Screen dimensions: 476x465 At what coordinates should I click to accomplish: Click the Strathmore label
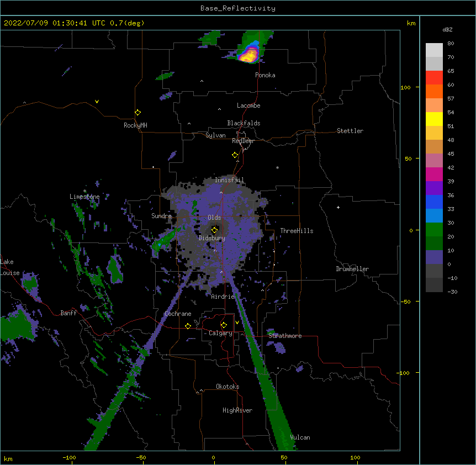click(x=285, y=336)
